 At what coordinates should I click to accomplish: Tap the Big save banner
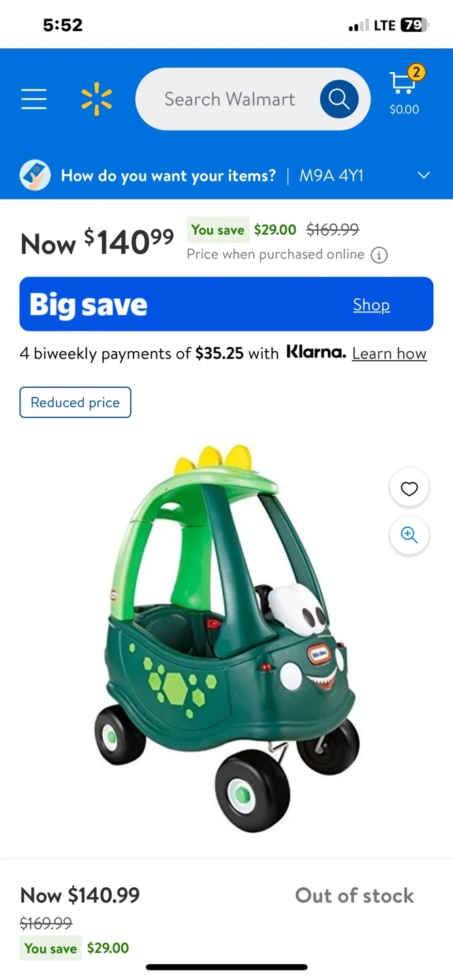pos(226,304)
